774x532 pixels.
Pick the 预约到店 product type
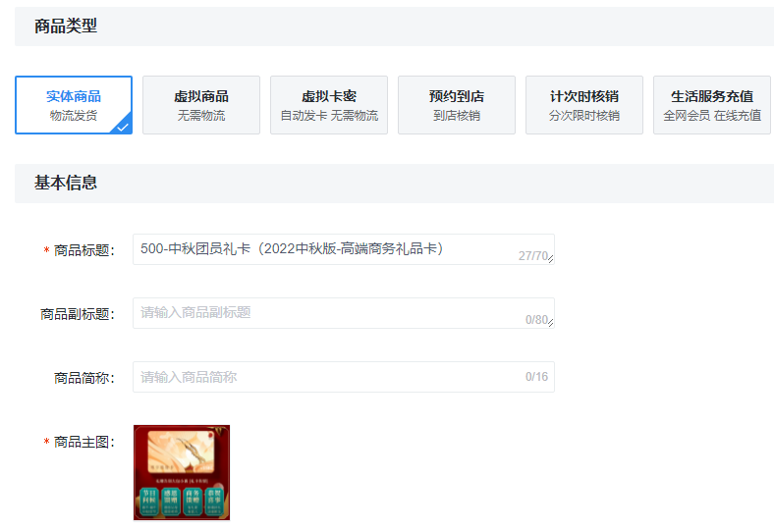point(457,105)
